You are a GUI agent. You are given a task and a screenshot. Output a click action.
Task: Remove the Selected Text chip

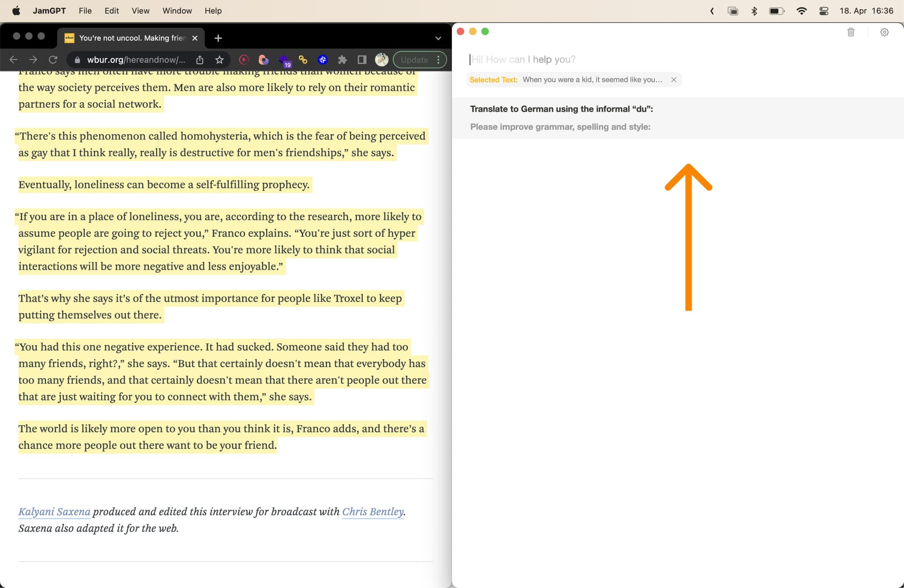point(674,80)
